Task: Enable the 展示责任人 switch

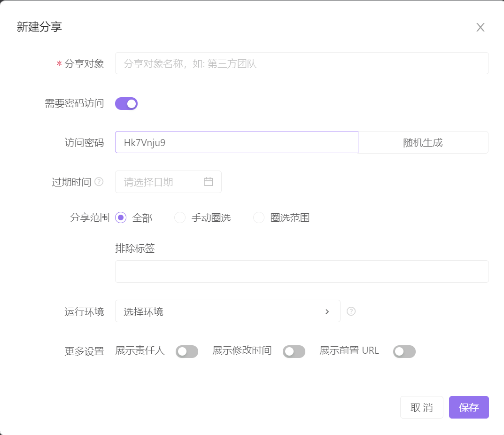Action: (x=187, y=351)
